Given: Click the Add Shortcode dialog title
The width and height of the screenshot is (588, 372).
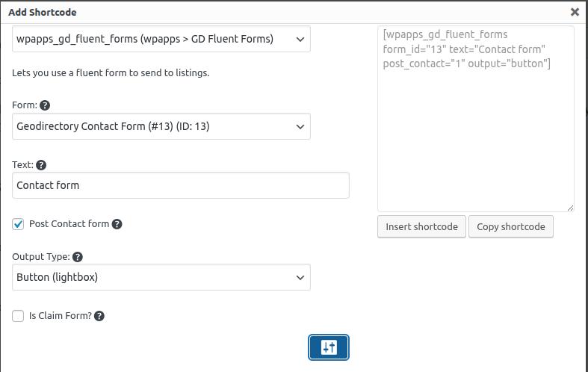Looking at the screenshot, I should (43, 13).
